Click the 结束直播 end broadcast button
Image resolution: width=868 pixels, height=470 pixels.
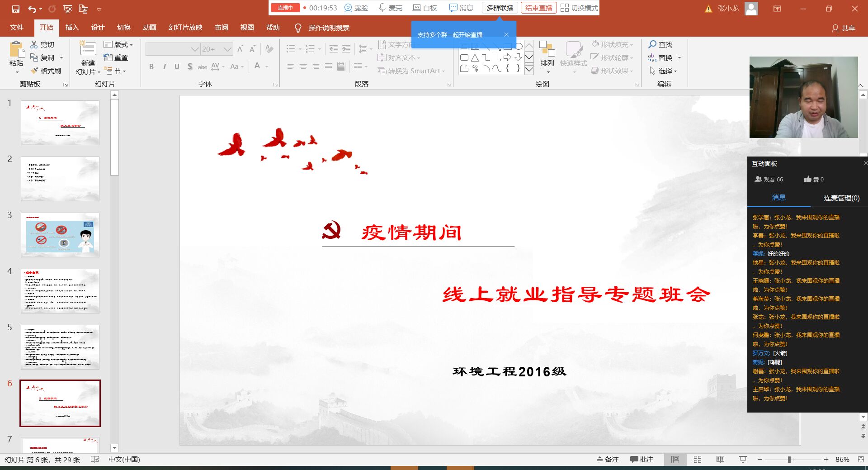click(x=538, y=8)
